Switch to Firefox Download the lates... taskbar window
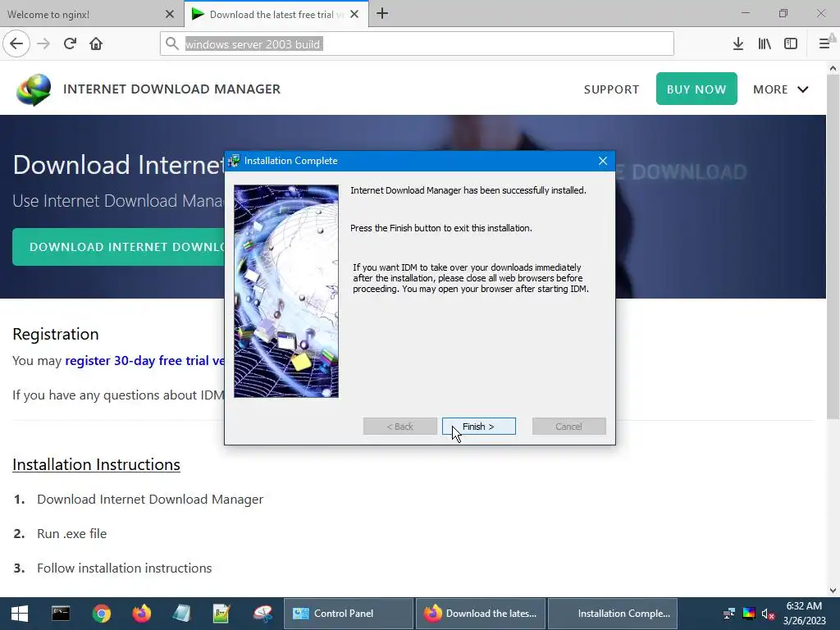The width and height of the screenshot is (840, 630). [x=481, y=614]
